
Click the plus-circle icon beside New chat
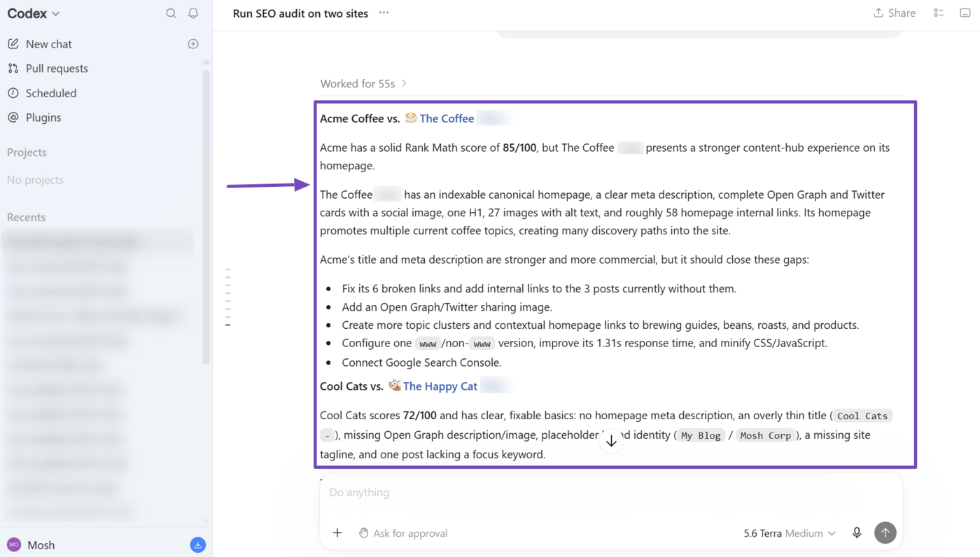tap(193, 44)
